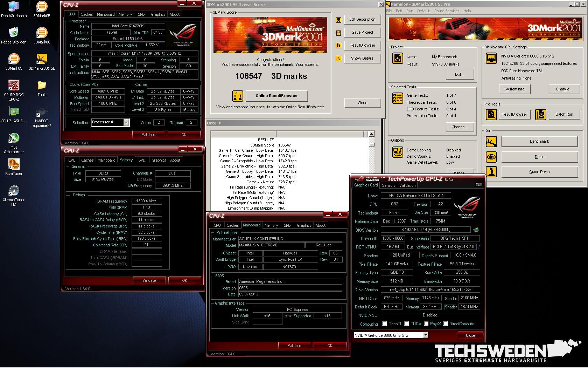Click the Benchmark run icon in 3DMark
The image size is (588, 368).
[x=491, y=142]
